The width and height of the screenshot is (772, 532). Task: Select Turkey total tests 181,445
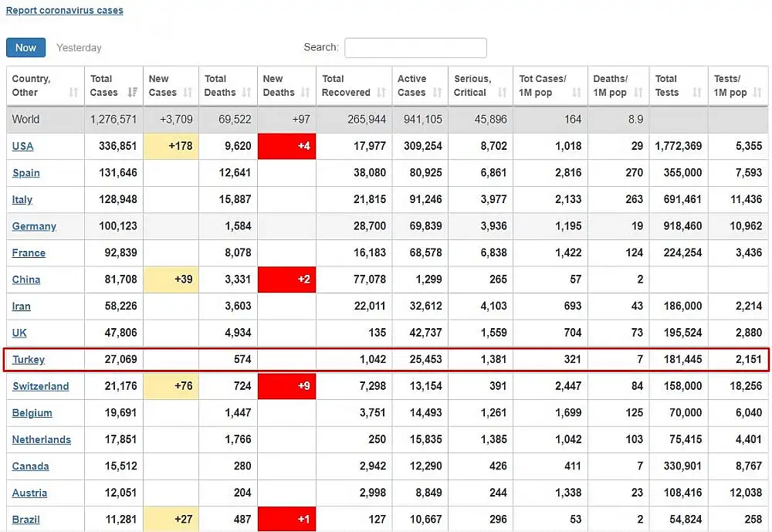tap(682, 359)
